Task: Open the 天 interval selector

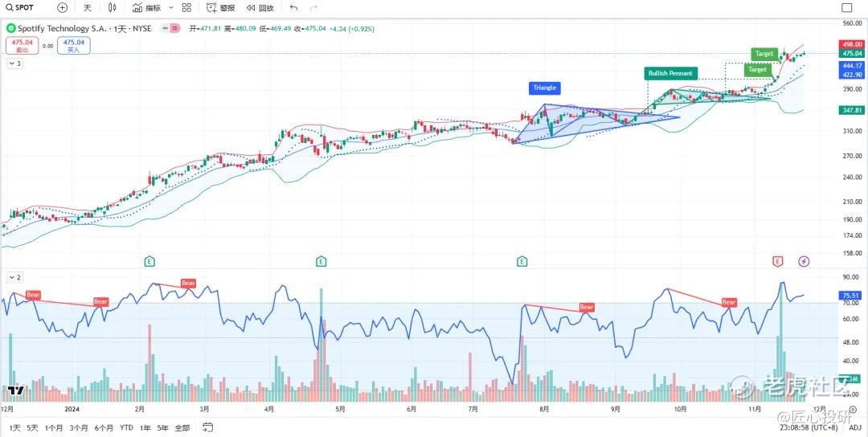Action: (x=88, y=8)
